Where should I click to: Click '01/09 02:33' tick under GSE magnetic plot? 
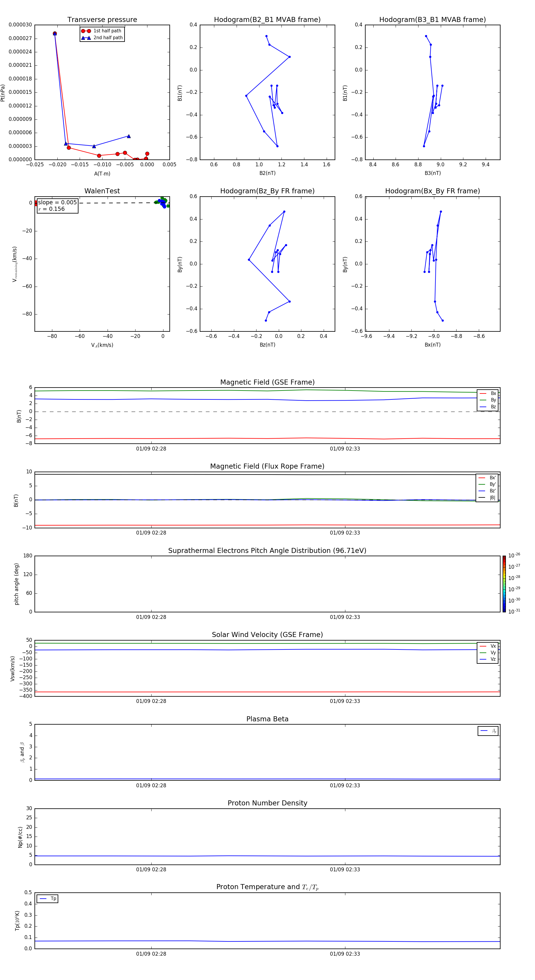click(x=345, y=449)
